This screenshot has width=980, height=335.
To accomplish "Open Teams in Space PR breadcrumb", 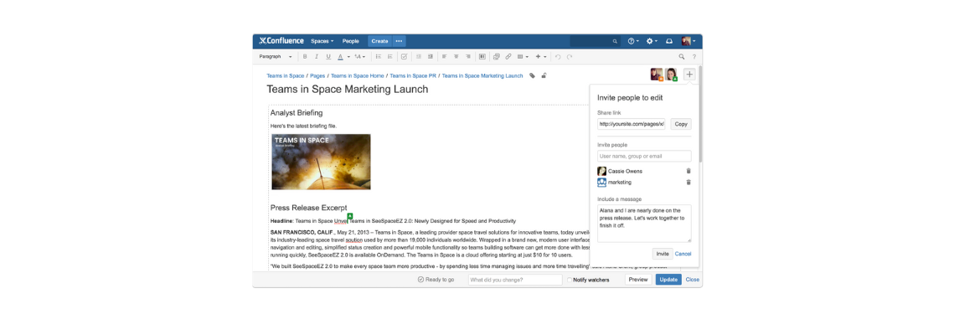I will coord(413,75).
